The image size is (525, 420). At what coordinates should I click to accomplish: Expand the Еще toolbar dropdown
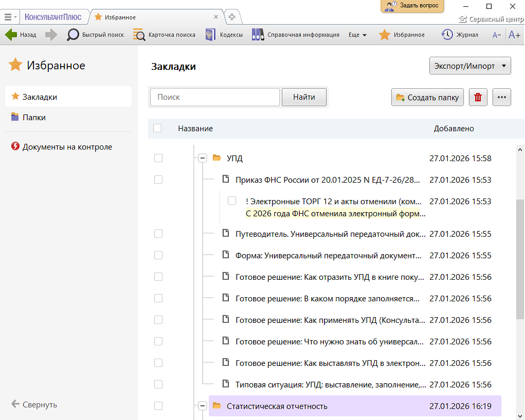358,35
